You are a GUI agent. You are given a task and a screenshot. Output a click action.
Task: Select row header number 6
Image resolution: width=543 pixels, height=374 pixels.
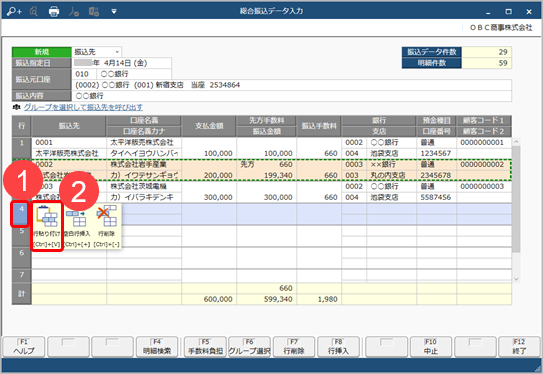pos(21,258)
